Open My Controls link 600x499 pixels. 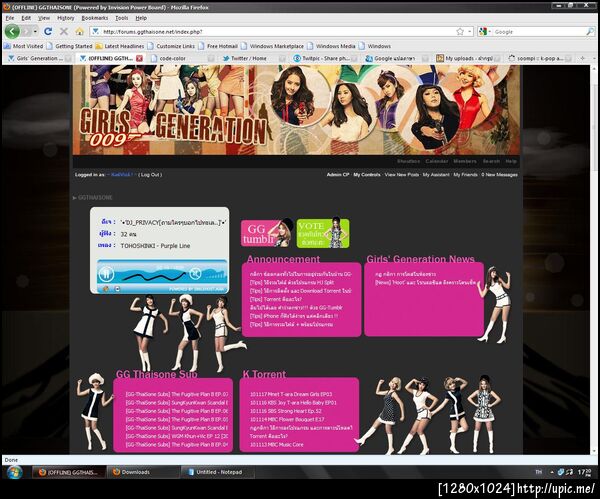(x=367, y=174)
